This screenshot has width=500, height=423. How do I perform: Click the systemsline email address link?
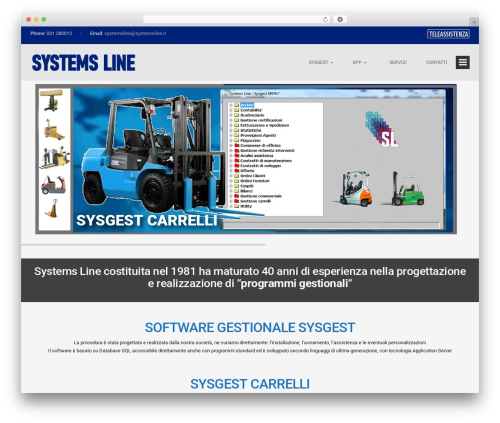pos(135,33)
